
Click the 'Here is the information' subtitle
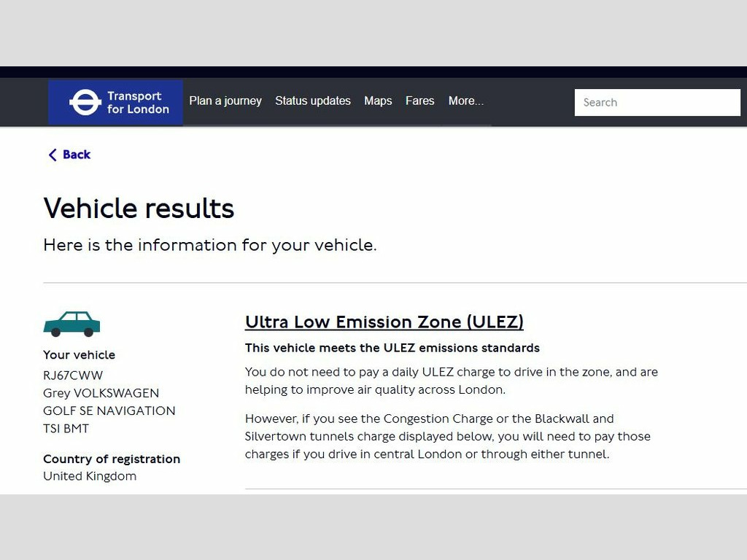click(210, 245)
